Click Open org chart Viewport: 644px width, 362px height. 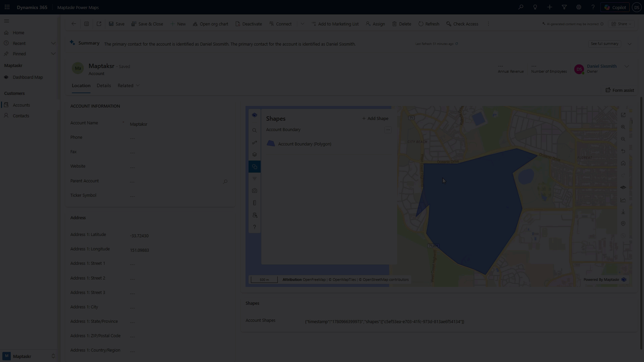coord(211,24)
